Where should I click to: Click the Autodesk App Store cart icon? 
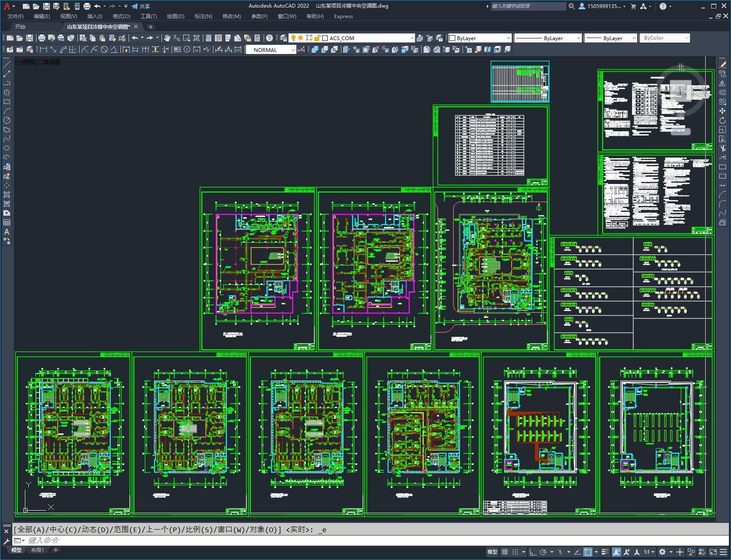633,6
